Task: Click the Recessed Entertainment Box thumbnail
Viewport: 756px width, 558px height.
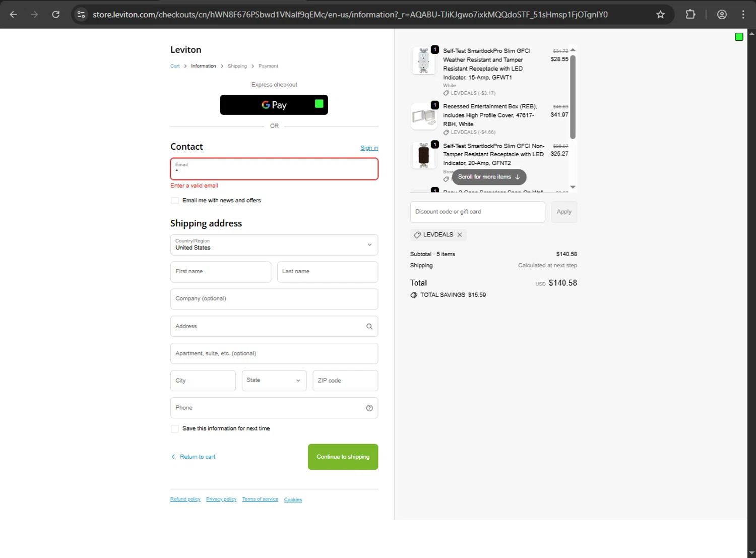Action: [x=424, y=116]
